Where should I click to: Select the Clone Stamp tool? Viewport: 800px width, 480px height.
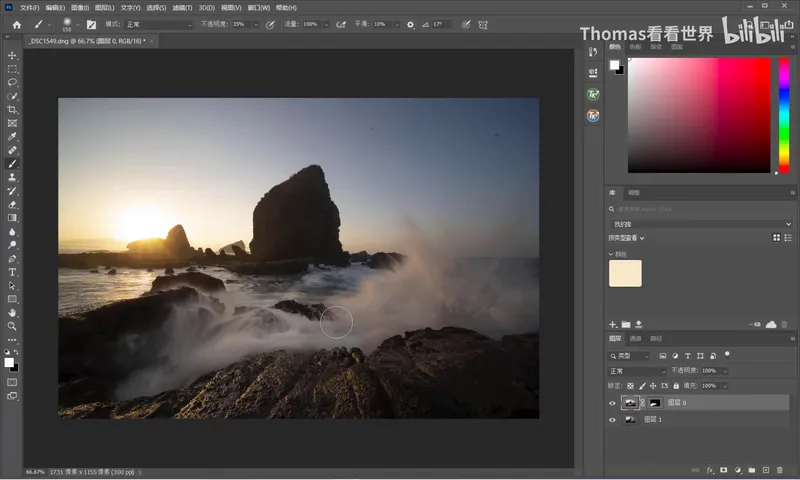12,178
